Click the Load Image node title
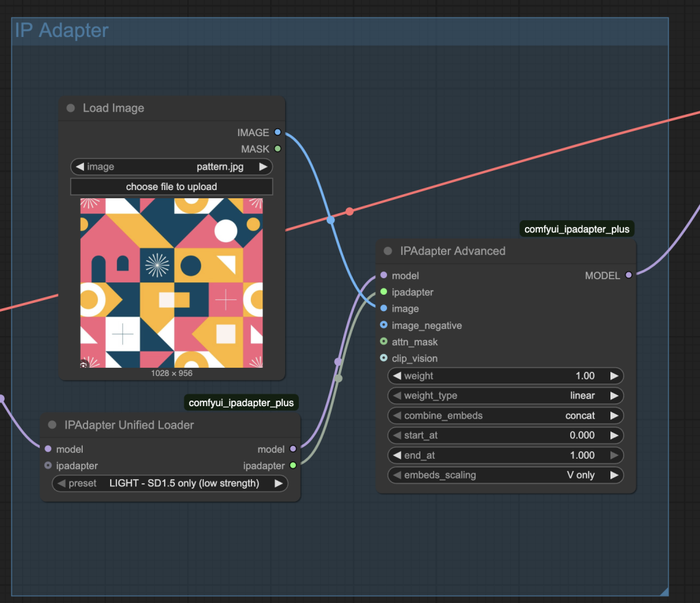This screenshot has width=700, height=603. tap(113, 108)
